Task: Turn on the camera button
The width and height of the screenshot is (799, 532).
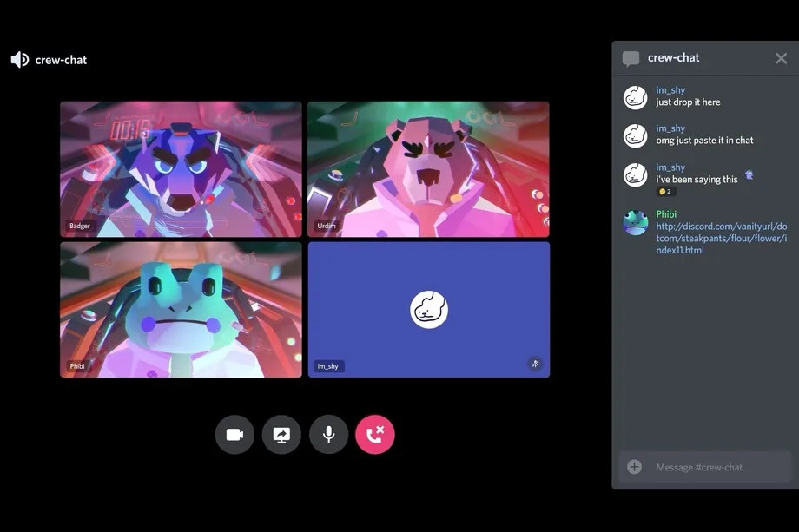Action: pos(234,435)
